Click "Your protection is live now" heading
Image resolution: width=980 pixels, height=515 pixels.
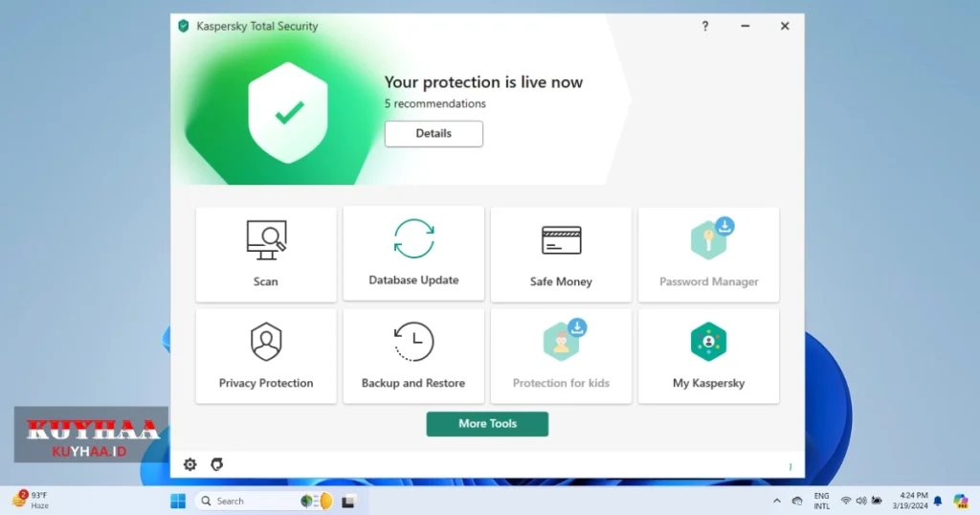coord(483,82)
